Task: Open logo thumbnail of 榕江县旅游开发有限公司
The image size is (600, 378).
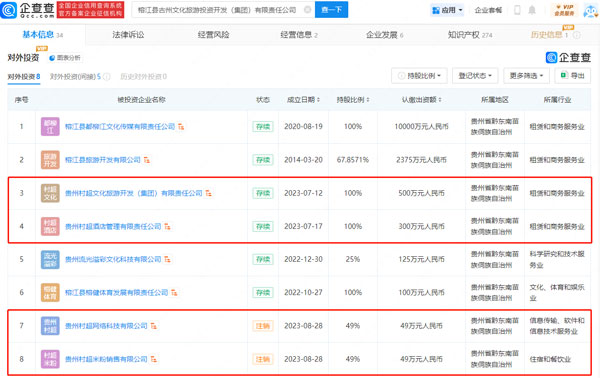Action: pos(50,160)
